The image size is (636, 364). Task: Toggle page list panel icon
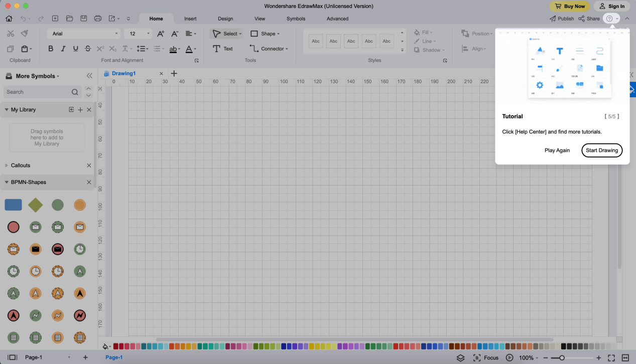[13, 357]
